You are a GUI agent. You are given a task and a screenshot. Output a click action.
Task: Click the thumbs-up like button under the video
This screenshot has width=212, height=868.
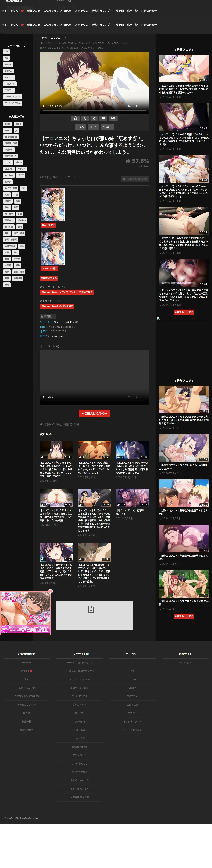75,118
